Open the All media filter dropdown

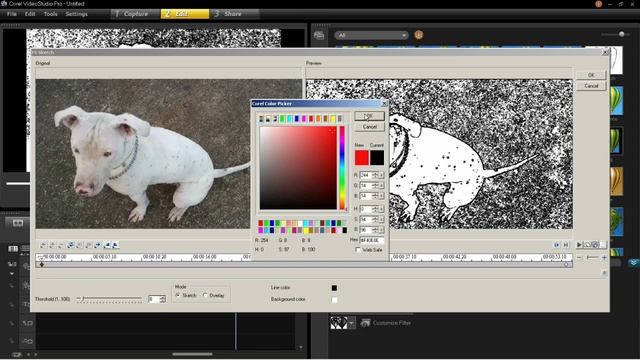(371, 35)
